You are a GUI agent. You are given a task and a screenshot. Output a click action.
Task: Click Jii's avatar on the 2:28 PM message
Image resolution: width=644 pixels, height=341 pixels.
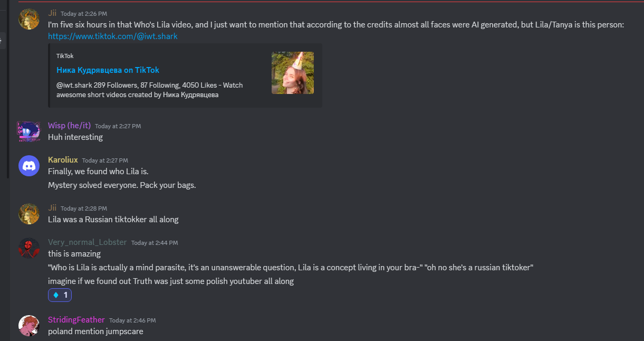29,214
